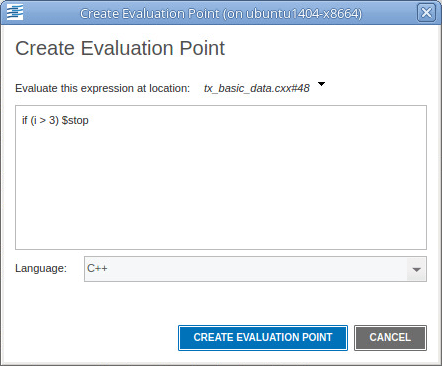The height and width of the screenshot is (366, 442).
Task: Click the 'Language:' label
Action: 41,268
